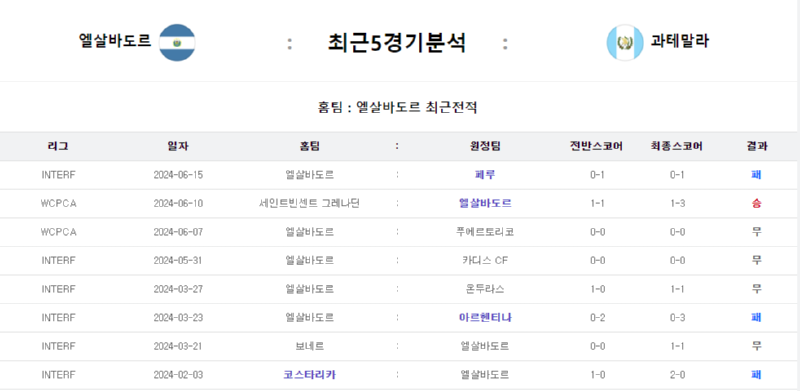Click half-time score 1-1 in 2024-06-10 row
The width and height of the screenshot is (800, 391).
597,204
